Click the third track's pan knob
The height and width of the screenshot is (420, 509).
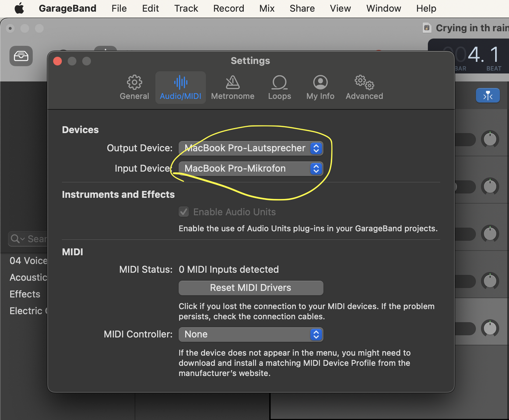[x=490, y=234]
